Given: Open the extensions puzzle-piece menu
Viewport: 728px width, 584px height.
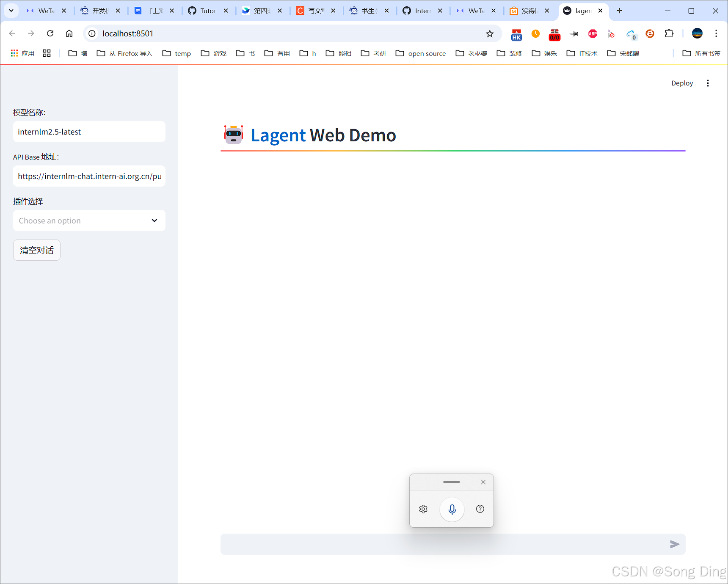Looking at the screenshot, I should click(669, 33).
